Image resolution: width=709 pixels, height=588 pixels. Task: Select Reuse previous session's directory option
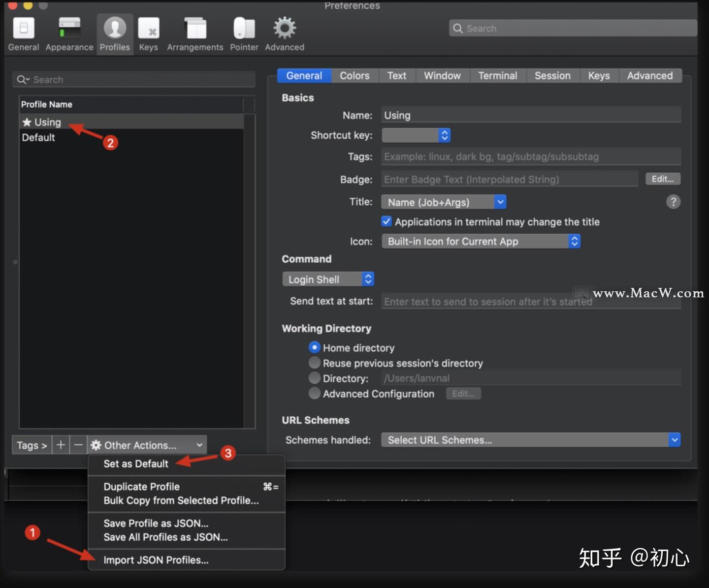click(315, 363)
